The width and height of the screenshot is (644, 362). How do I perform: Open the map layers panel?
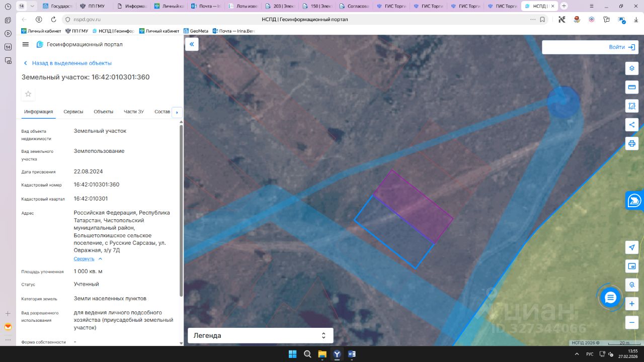pos(632,68)
